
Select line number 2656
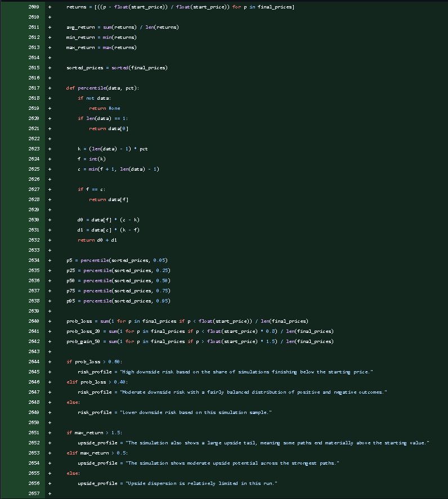coord(34,483)
